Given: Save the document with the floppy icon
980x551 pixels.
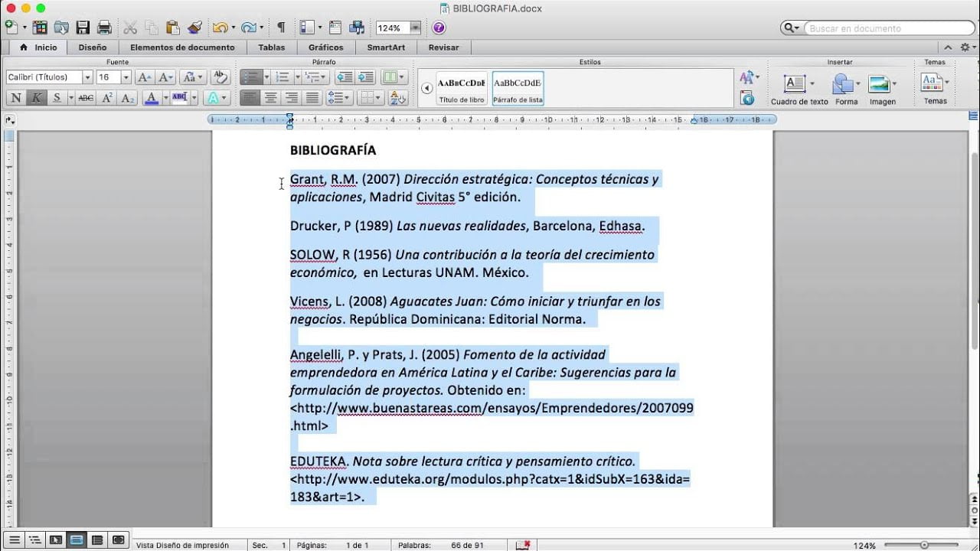Looking at the screenshot, I should click(x=83, y=28).
